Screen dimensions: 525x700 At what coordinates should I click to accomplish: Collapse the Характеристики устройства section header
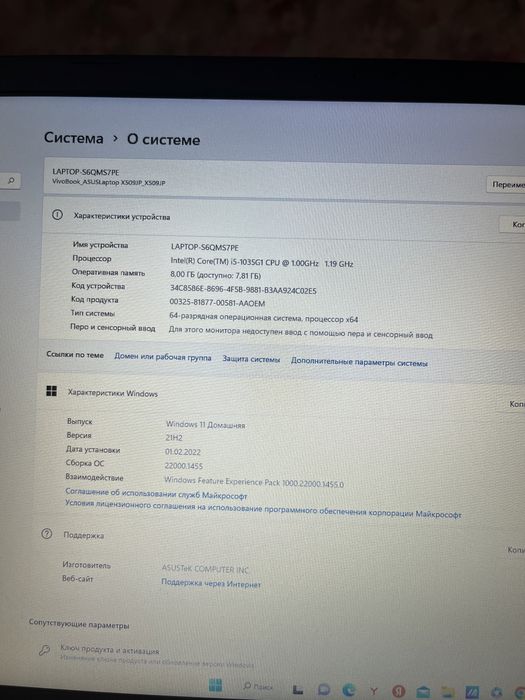click(284, 220)
